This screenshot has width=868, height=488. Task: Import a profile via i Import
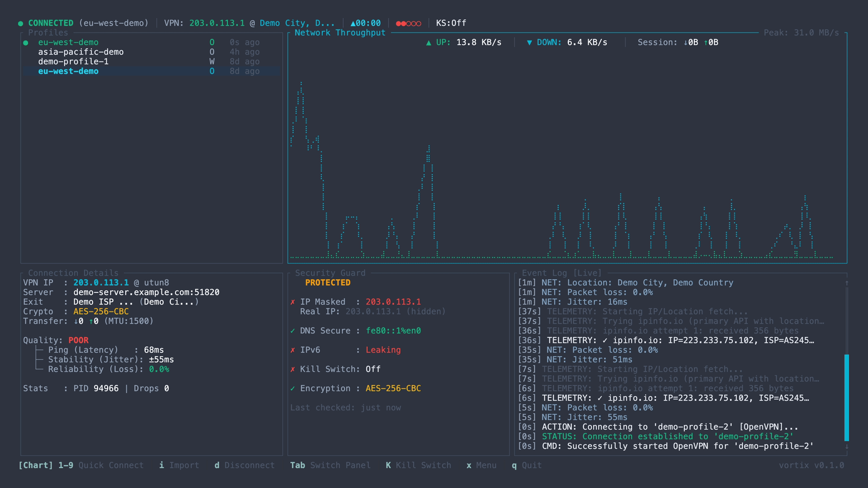coord(179,465)
